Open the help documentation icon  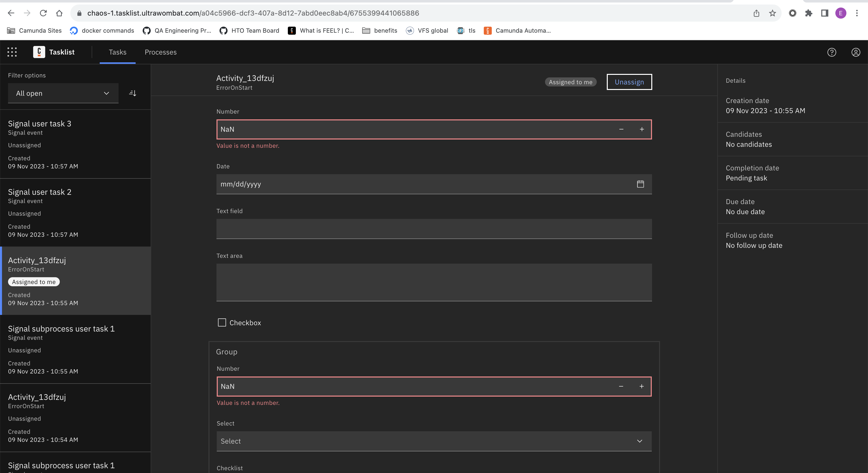pos(832,52)
